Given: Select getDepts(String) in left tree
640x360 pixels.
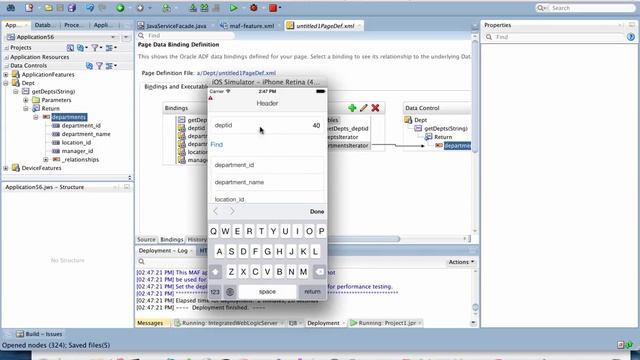Looking at the screenshot, I should pyautogui.click(x=53, y=91).
